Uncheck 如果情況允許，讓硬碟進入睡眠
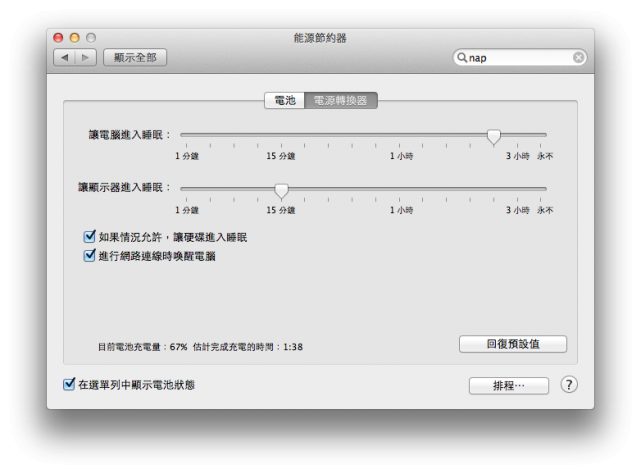This screenshot has height=474, width=640. click(x=89, y=236)
